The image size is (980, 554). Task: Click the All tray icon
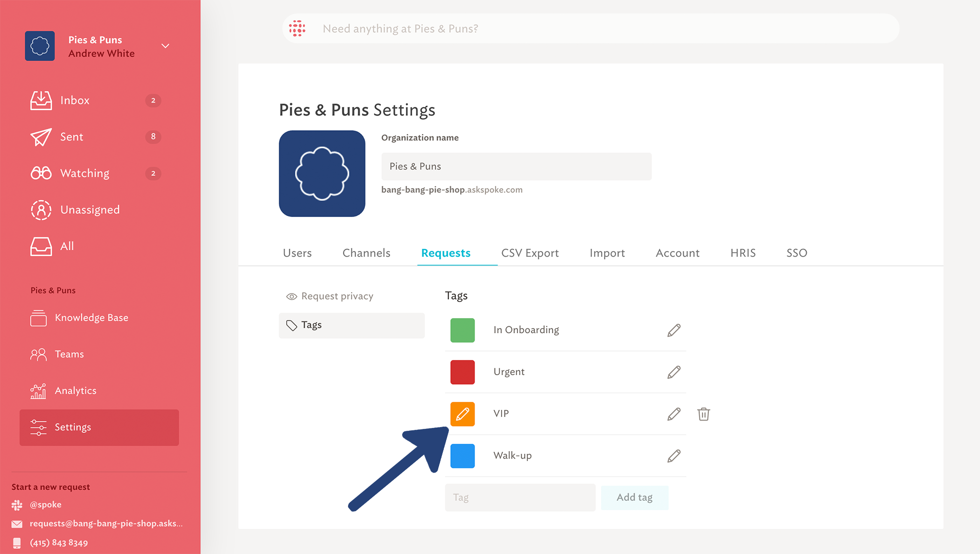pyautogui.click(x=41, y=246)
